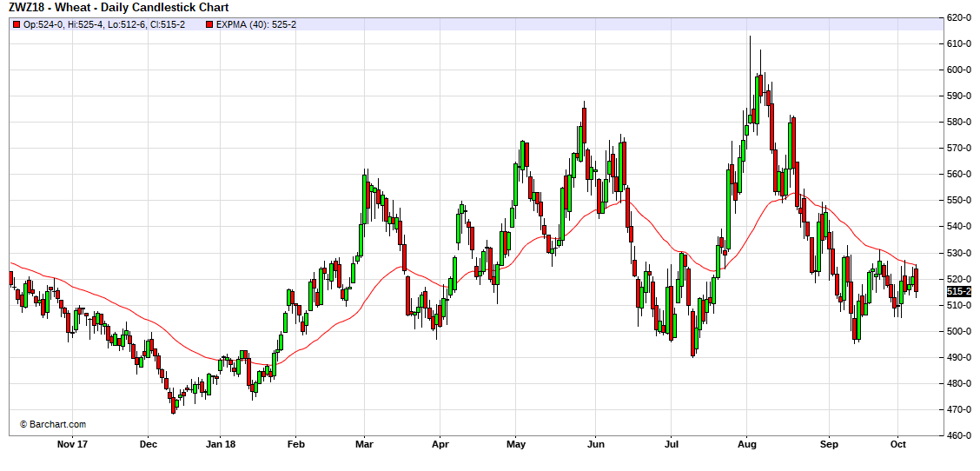Click the red EXPMA (40) legend swatch
This screenshot has width=980, height=471.
tap(209, 24)
